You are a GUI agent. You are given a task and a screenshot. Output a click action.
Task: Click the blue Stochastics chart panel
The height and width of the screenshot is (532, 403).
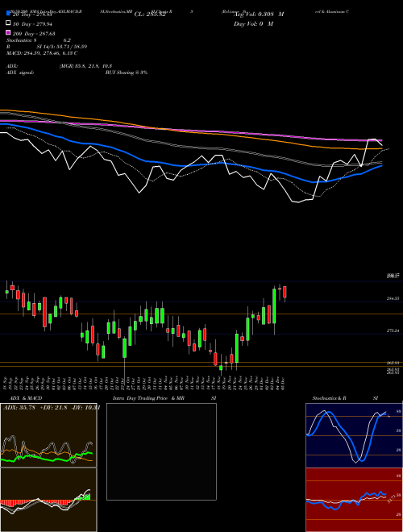point(354,435)
